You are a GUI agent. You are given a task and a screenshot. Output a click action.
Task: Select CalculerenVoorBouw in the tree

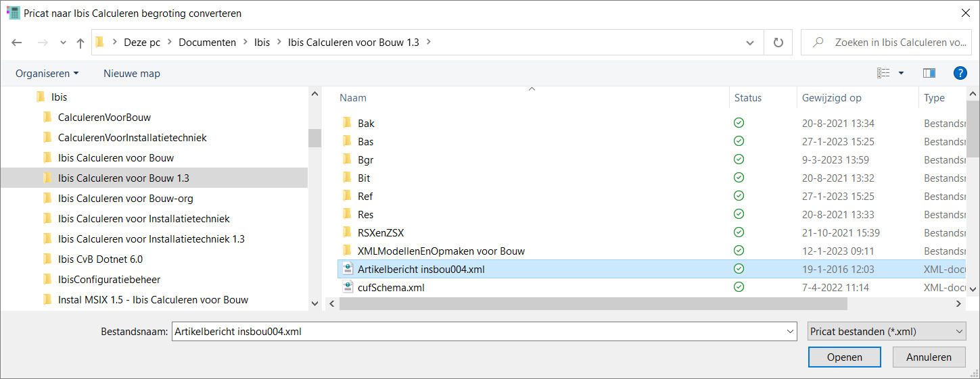coord(104,118)
